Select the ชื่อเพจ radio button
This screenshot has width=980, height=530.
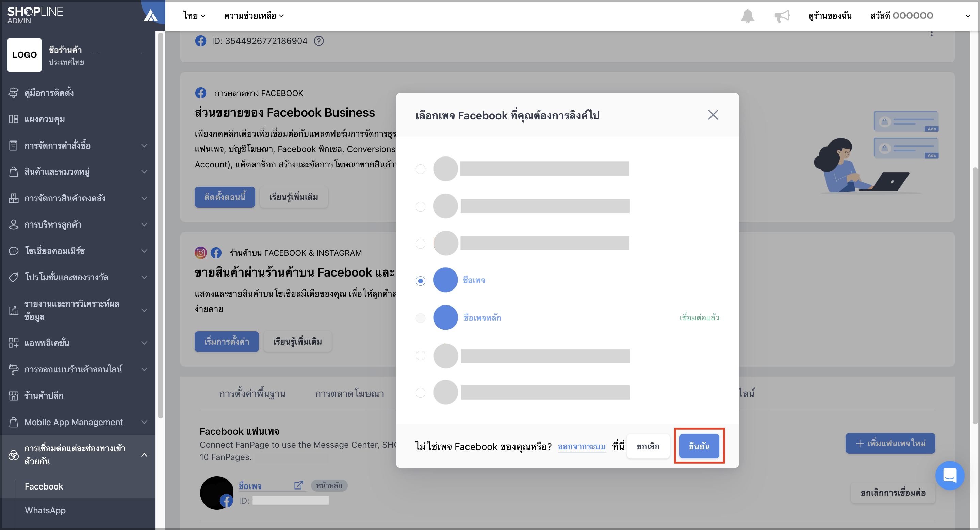pos(420,281)
